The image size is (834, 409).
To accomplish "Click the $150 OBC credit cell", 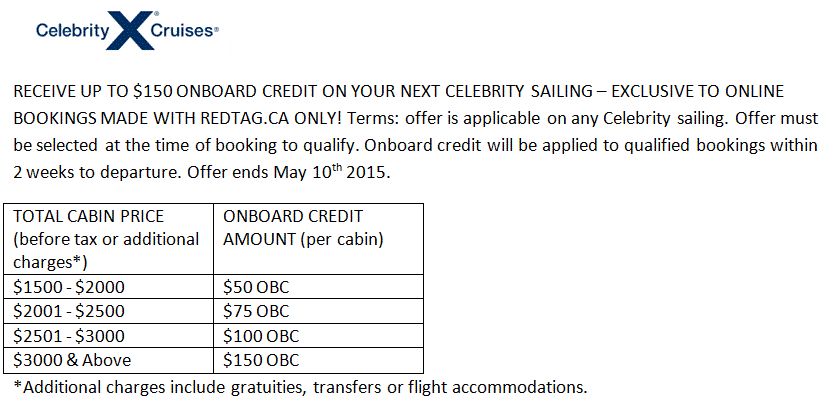I will point(318,360).
